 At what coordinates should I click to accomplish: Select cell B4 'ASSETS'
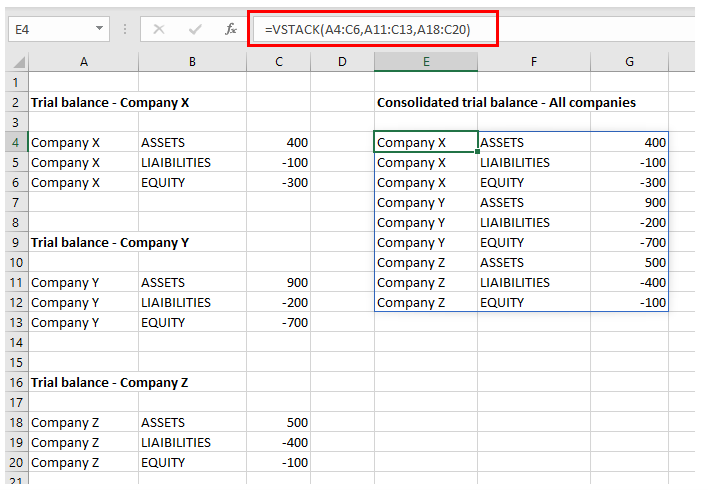click(192, 143)
